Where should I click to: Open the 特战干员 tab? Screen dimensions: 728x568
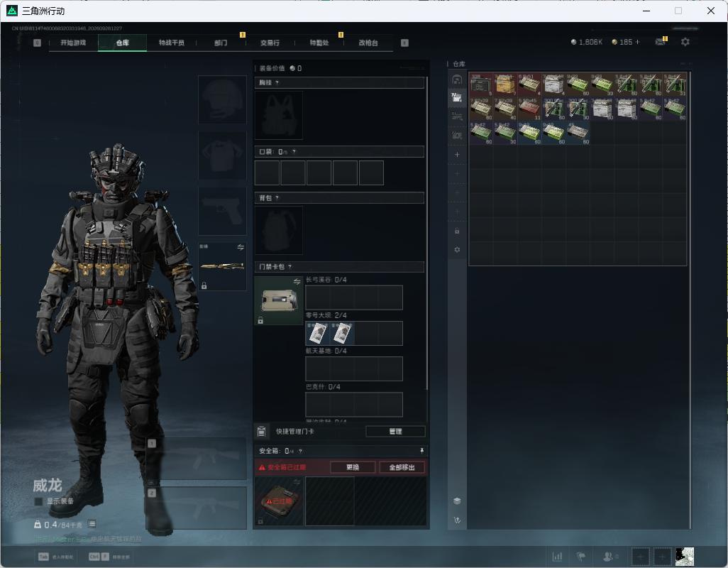click(x=172, y=43)
